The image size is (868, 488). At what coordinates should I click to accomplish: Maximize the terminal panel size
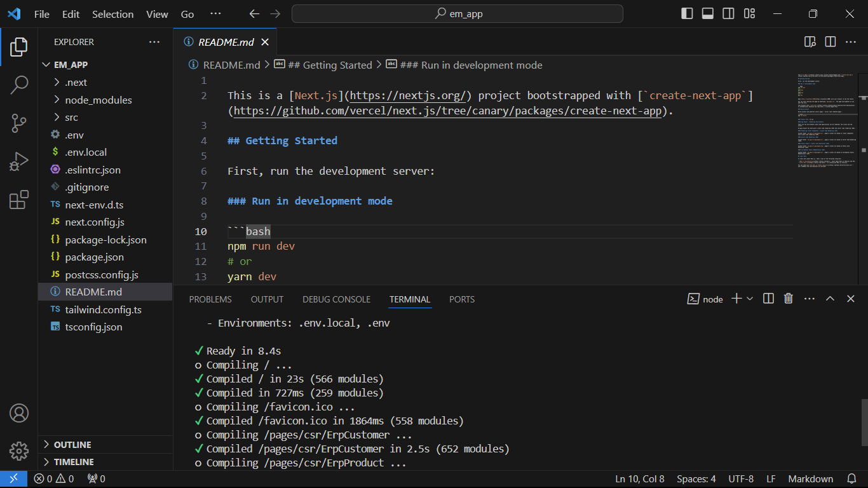(830, 299)
